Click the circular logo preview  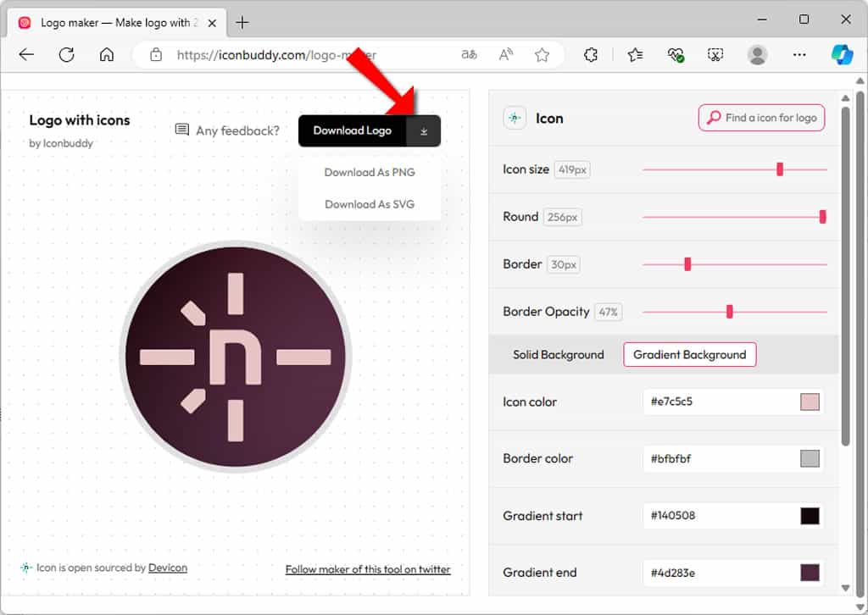(x=236, y=357)
